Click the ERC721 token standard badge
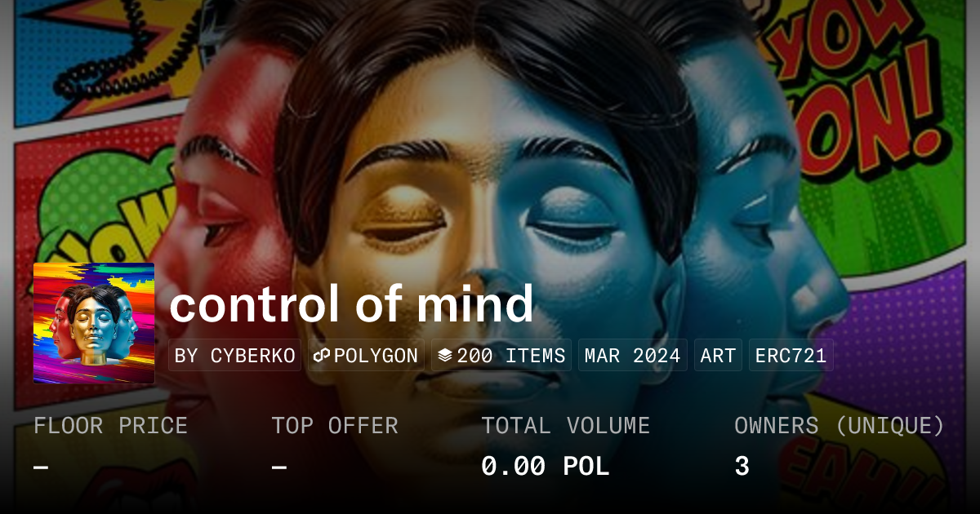 pyautogui.click(x=791, y=356)
